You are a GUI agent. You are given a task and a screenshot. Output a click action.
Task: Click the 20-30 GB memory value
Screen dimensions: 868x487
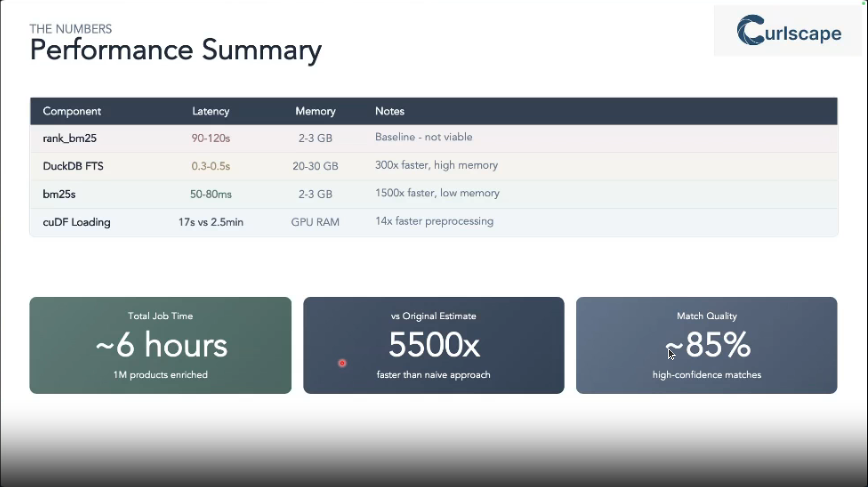tap(315, 166)
